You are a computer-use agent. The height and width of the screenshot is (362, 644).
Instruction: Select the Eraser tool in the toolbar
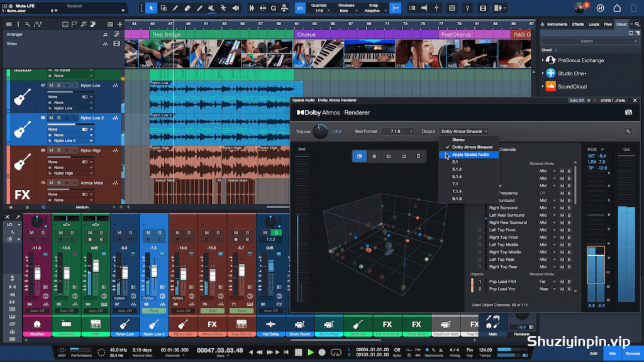187,8
